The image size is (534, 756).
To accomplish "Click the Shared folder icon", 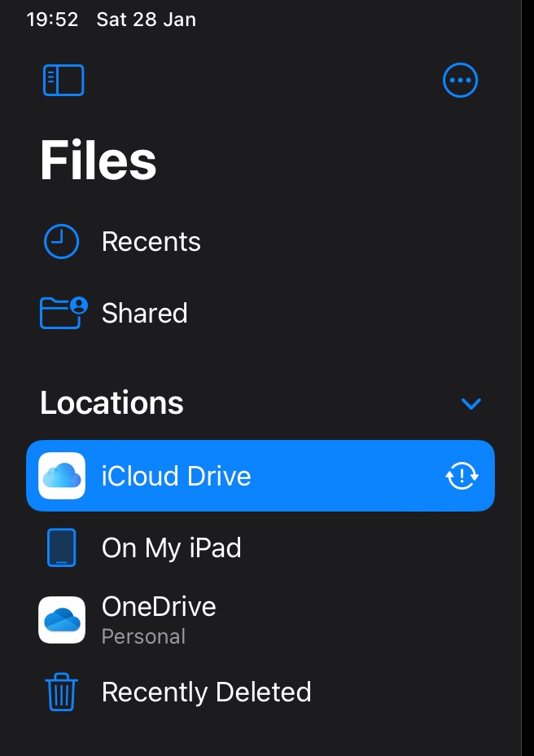I will [x=63, y=313].
